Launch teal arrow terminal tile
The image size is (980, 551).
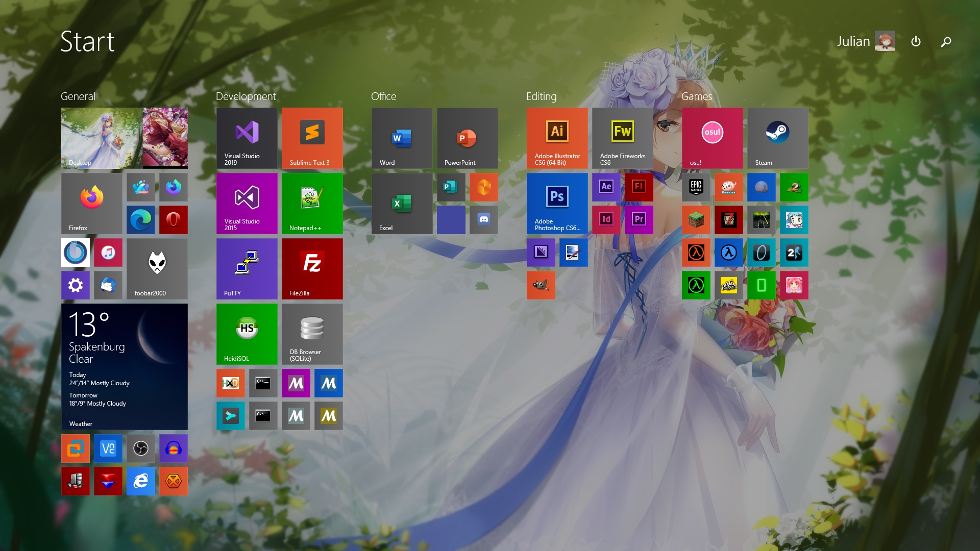231,416
